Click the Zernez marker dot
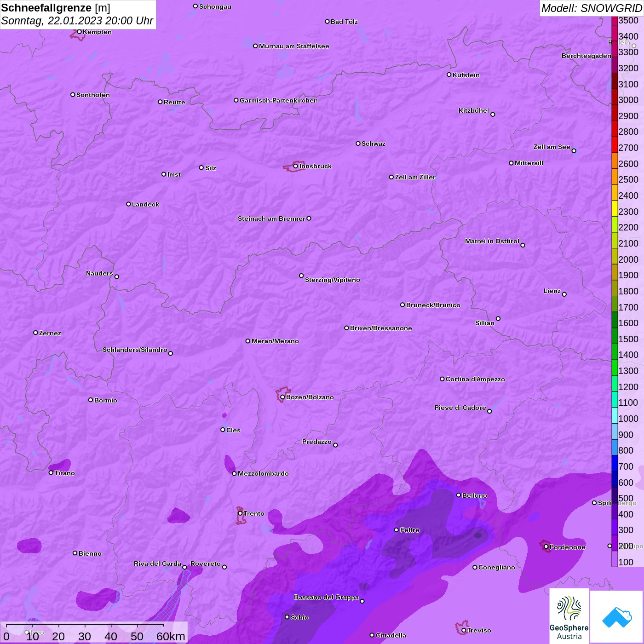644x644 pixels. [x=35, y=333]
